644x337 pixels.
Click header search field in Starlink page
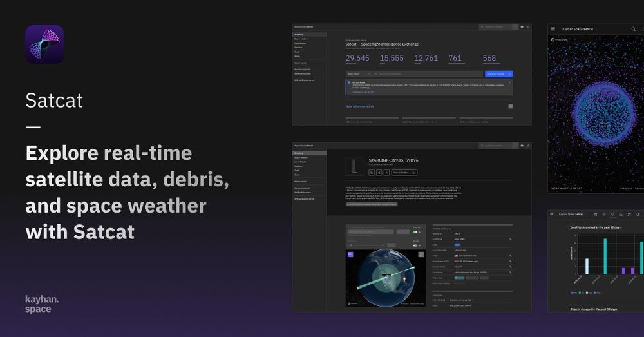pos(498,146)
